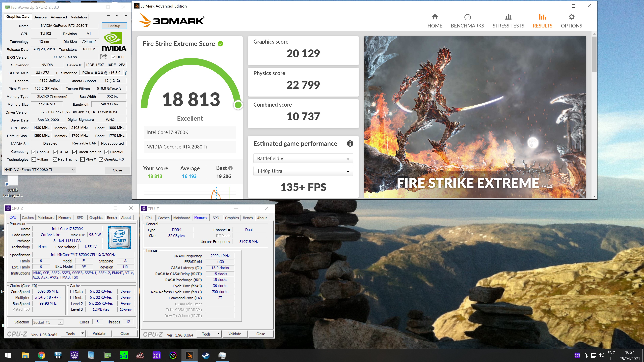
Task: Open the STRESS TESTS section
Action: [x=508, y=21]
